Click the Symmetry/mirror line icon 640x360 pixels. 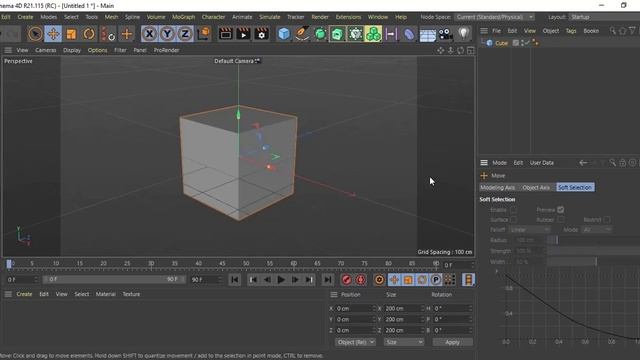pos(391,34)
